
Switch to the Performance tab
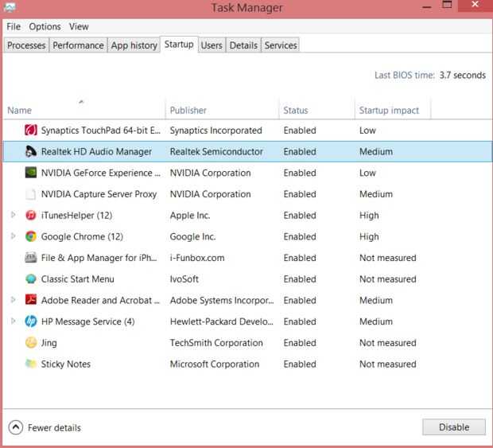[78, 45]
